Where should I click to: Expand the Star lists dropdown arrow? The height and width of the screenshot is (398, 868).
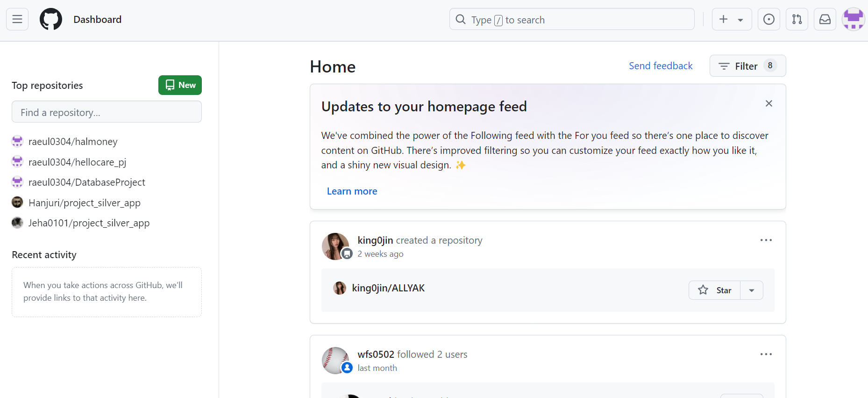coord(752,290)
